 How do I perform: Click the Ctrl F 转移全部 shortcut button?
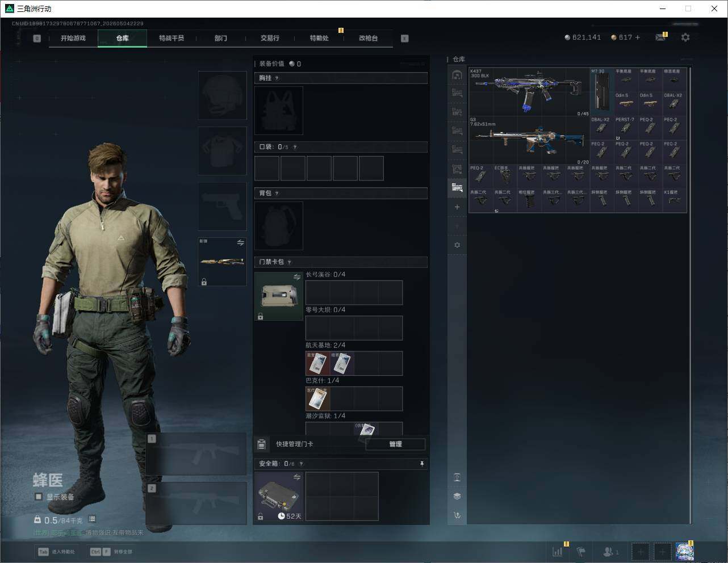(111, 552)
